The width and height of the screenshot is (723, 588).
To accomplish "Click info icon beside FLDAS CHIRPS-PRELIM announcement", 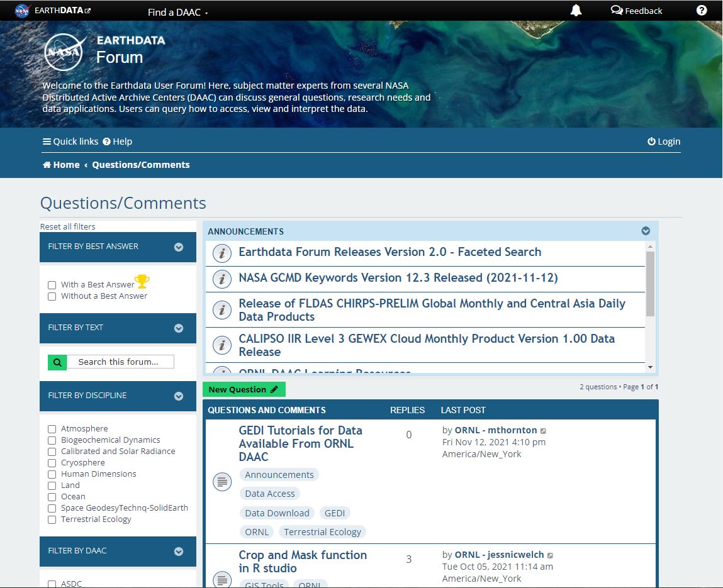I will tap(221, 310).
